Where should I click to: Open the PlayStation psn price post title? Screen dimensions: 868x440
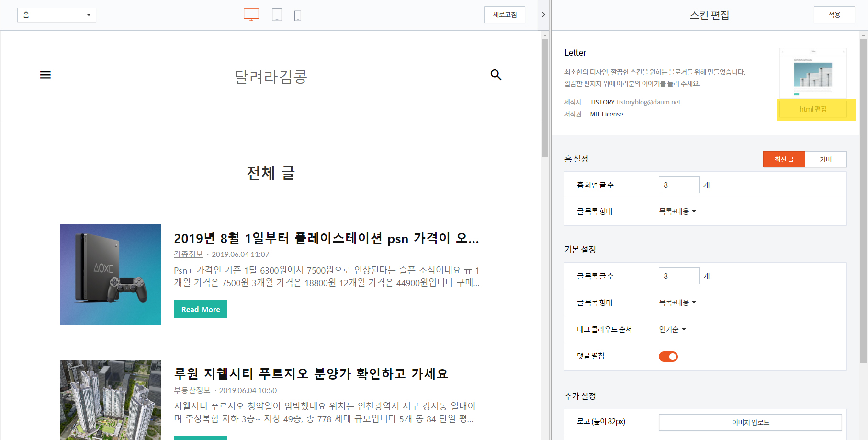point(327,238)
